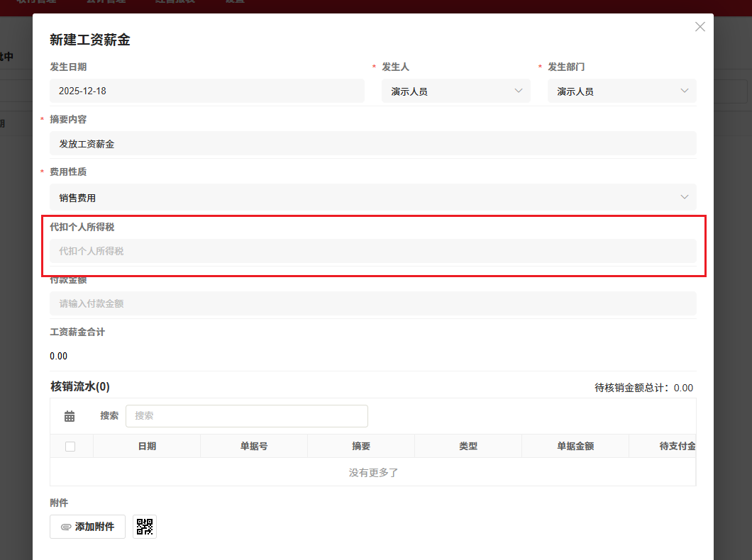Click the 类型 column header

tap(468, 446)
